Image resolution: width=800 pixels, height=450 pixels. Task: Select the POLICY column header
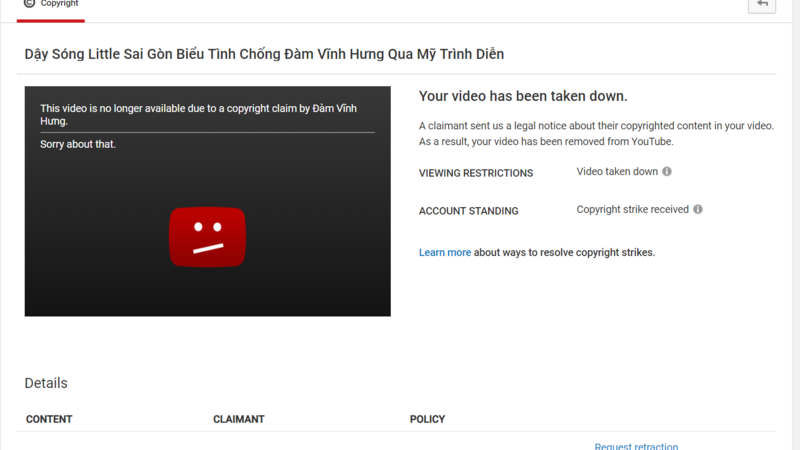coord(428,419)
